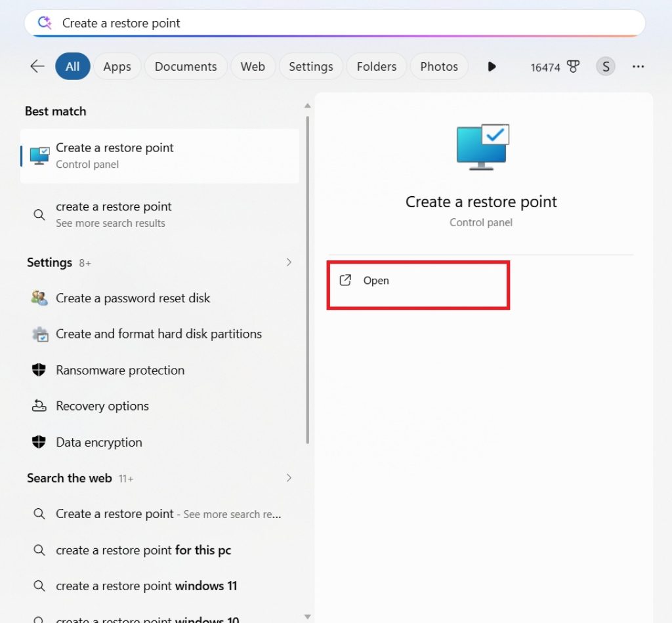Switch to the Photos filter tab

(439, 66)
